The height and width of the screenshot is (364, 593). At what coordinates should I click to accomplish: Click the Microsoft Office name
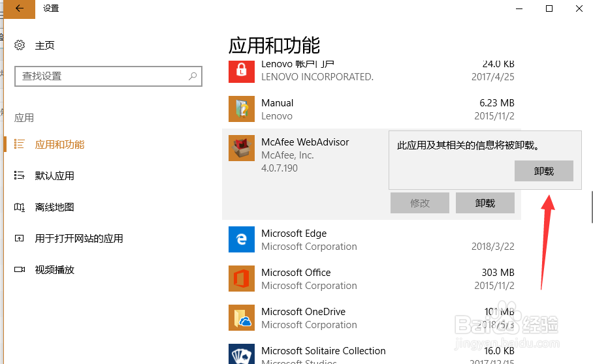pyautogui.click(x=296, y=273)
